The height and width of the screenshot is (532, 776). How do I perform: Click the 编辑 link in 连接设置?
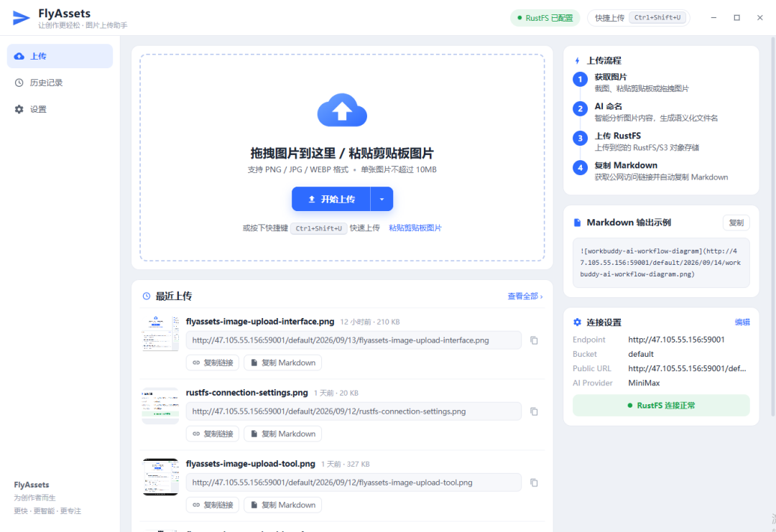coord(742,322)
